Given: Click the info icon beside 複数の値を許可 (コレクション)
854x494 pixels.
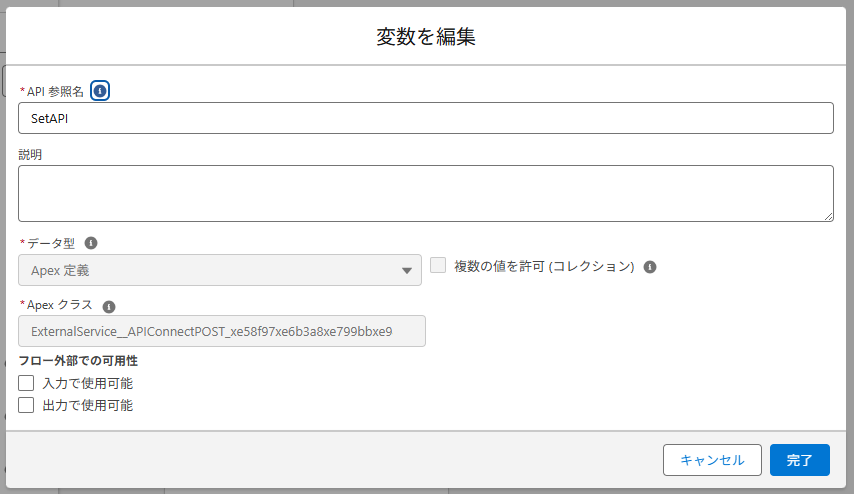Looking at the screenshot, I should click(x=650, y=267).
